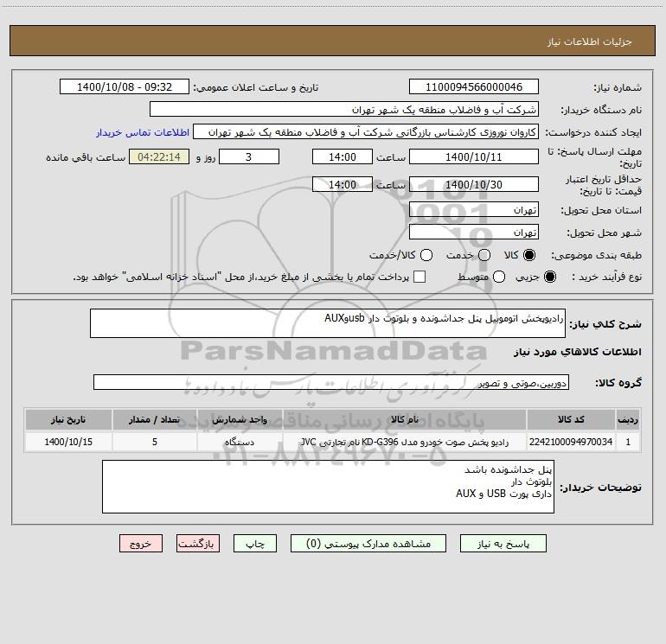Click the ایجاد کننده درخواست field
This screenshot has height=644, width=666.
pyautogui.click(x=366, y=131)
